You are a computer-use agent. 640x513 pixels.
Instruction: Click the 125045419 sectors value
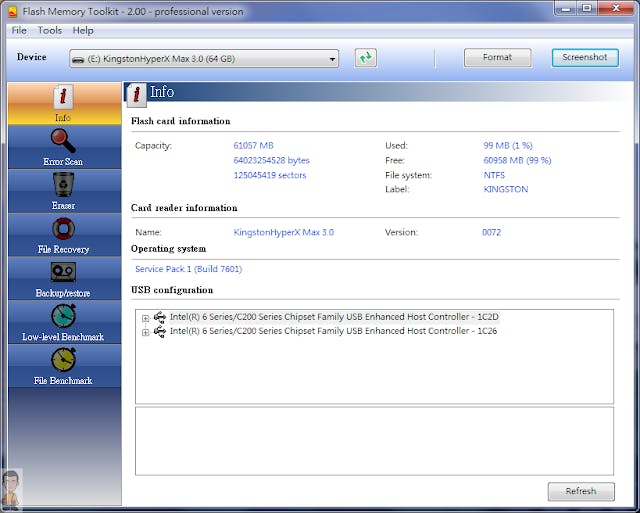click(270, 175)
